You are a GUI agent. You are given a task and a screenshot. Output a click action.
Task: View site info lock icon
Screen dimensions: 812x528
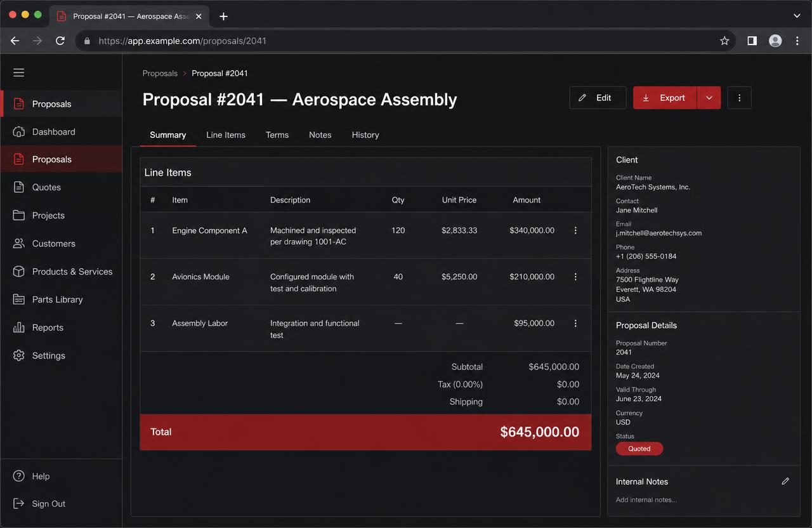coord(87,41)
